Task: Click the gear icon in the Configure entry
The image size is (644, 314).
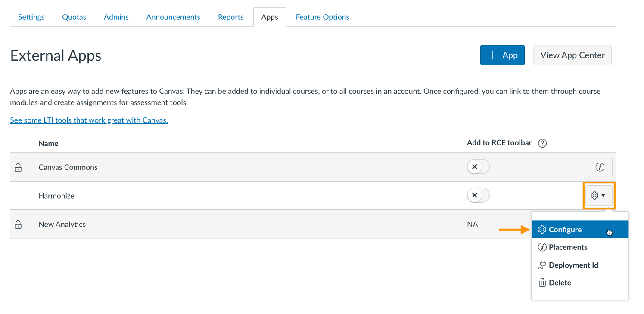Action: [x=542, y=230]
